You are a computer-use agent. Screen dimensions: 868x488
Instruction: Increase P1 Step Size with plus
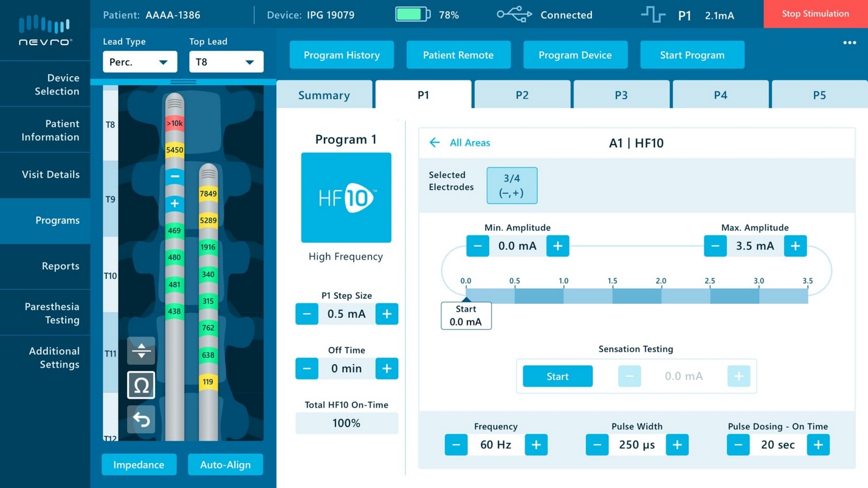(x=387, y=314)
